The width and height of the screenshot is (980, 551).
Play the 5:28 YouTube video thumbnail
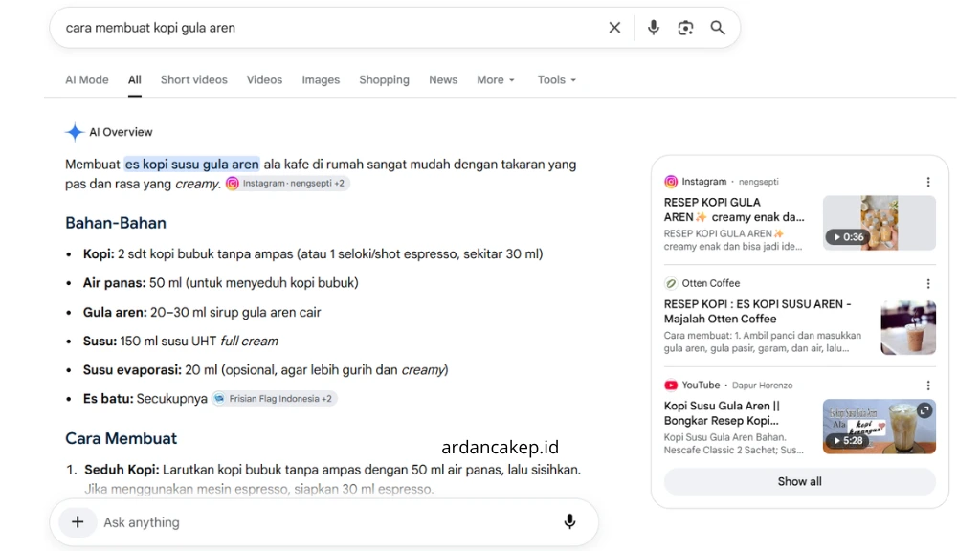879,427
